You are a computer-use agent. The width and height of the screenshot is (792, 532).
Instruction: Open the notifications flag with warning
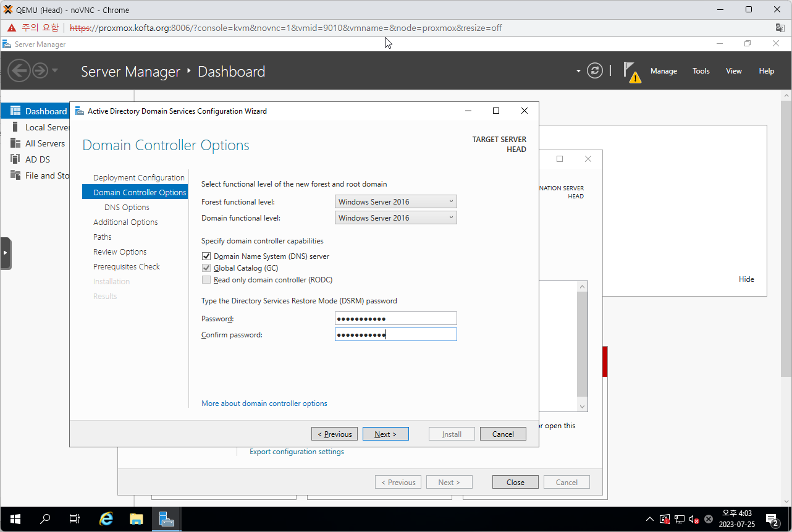[631, 71]
